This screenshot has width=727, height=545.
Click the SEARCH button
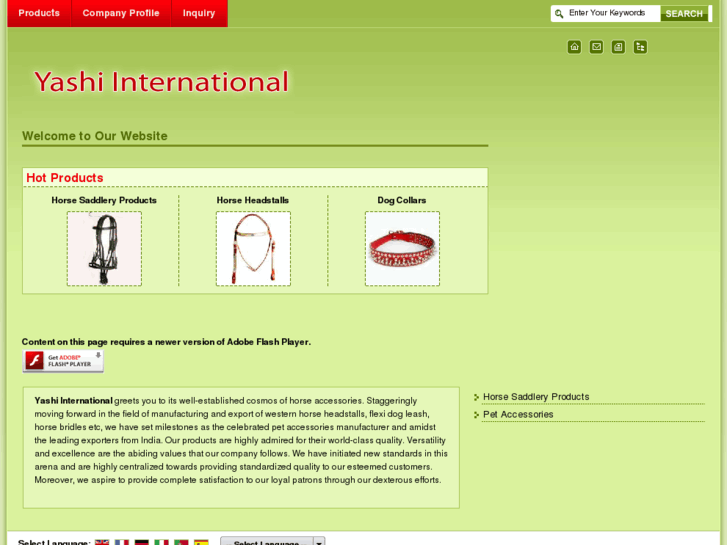pos(684,13)
